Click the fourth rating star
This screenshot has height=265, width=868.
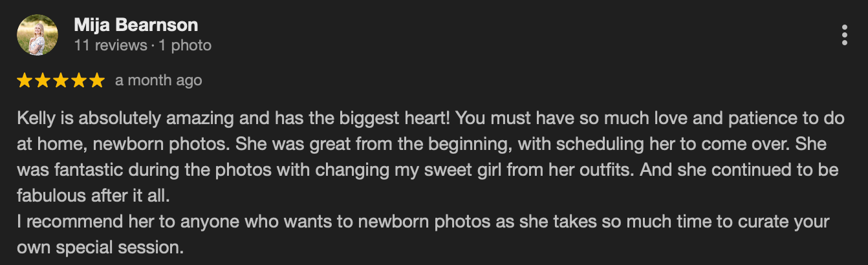79,81
